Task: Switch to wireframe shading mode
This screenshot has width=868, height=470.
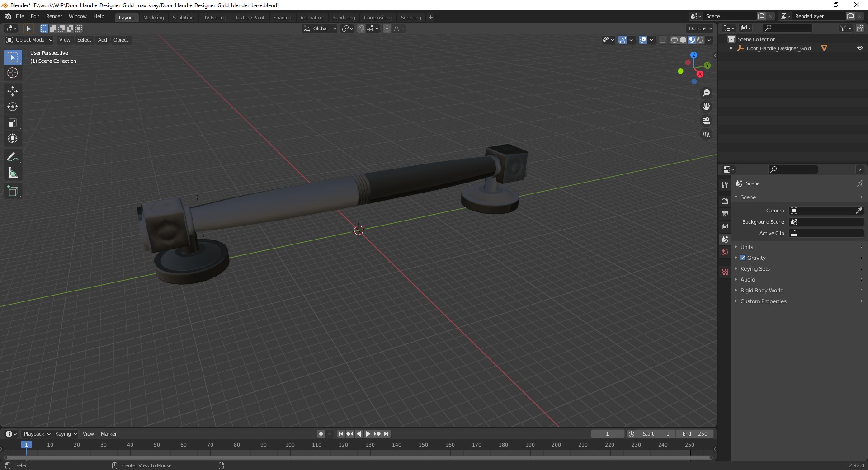Action: click(675, 40)
